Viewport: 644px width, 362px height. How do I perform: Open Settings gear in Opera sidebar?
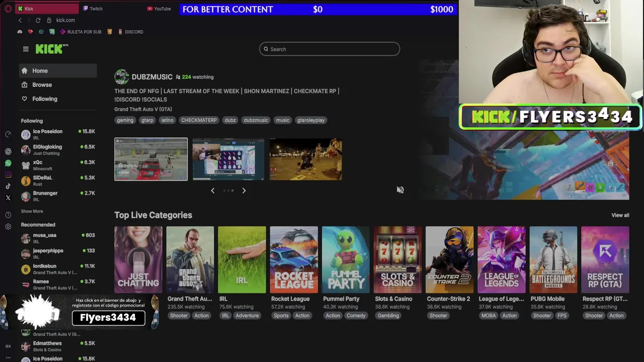(8, 227)
